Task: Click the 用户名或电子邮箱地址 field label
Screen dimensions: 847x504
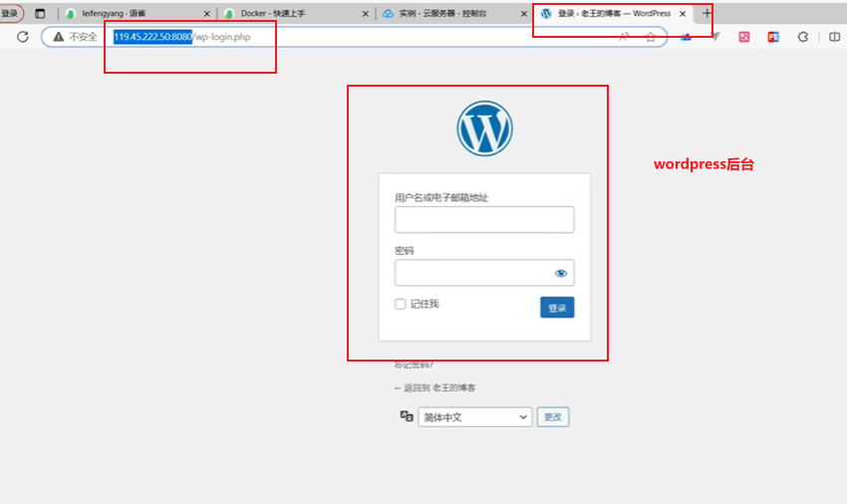Action: point(441,197)
